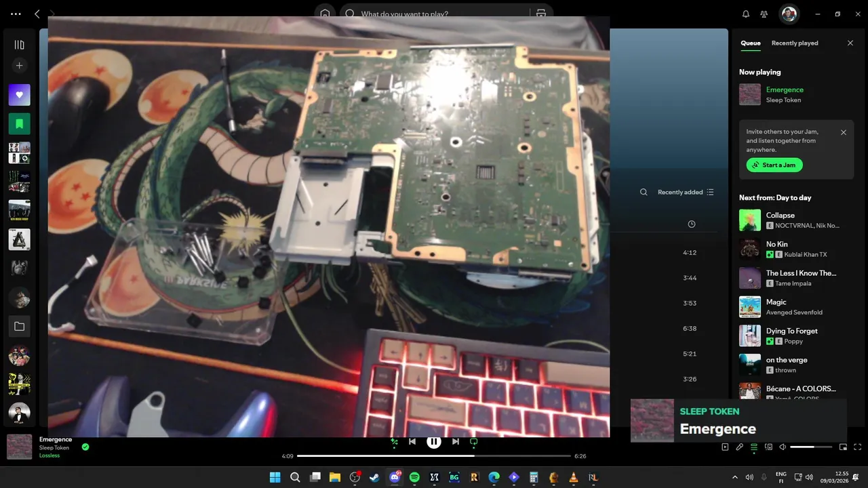Open the Spotify three-dots menu

point(16,14)
